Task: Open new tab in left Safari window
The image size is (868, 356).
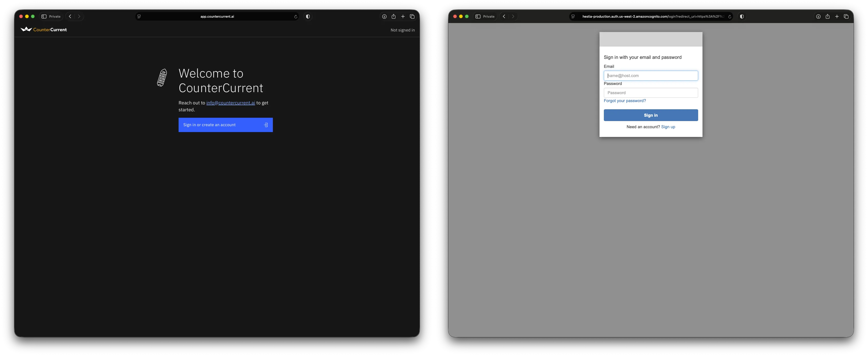Action: (x=403, y=16)
